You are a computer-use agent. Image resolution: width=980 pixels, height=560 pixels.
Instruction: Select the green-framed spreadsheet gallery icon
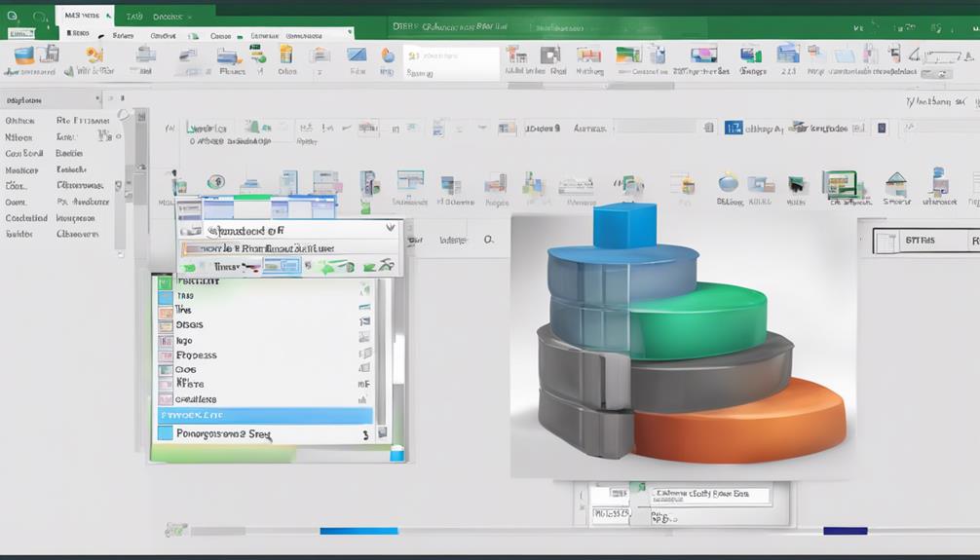(842, 184)
